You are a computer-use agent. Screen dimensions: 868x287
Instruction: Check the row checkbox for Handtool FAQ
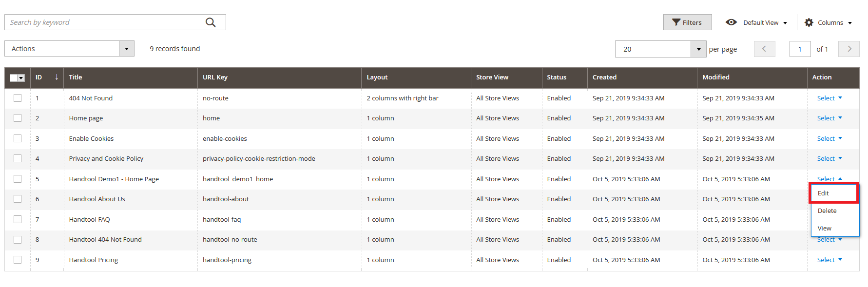point(18,219)
